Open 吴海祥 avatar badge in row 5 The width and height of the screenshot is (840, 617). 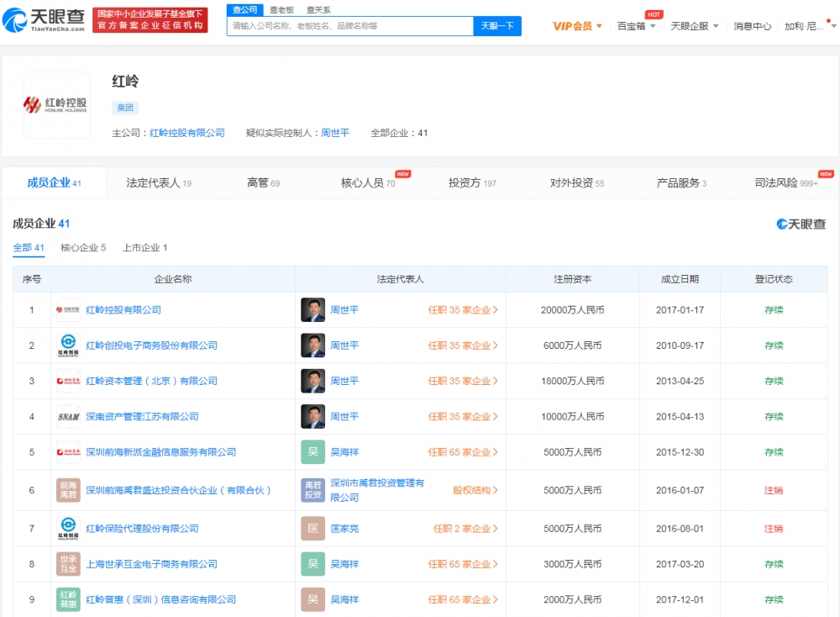click(312, 452)
